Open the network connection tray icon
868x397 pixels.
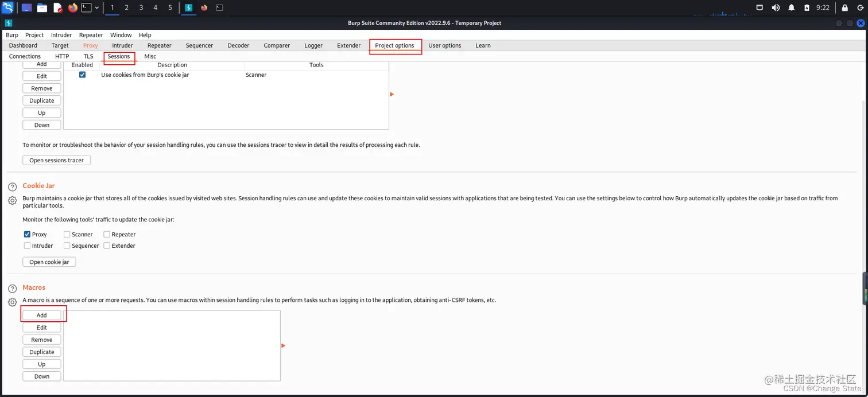tap(759, 7)
